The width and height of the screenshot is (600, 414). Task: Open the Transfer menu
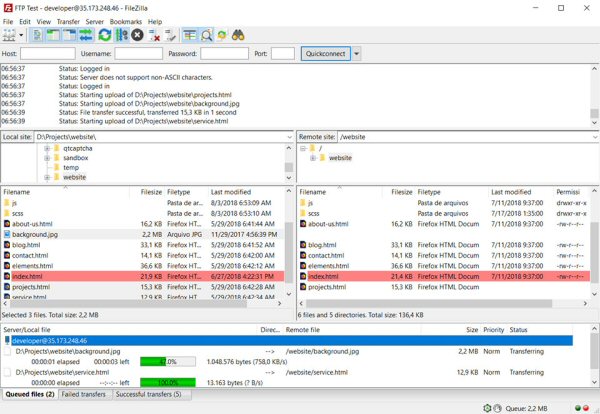(68, 22)
